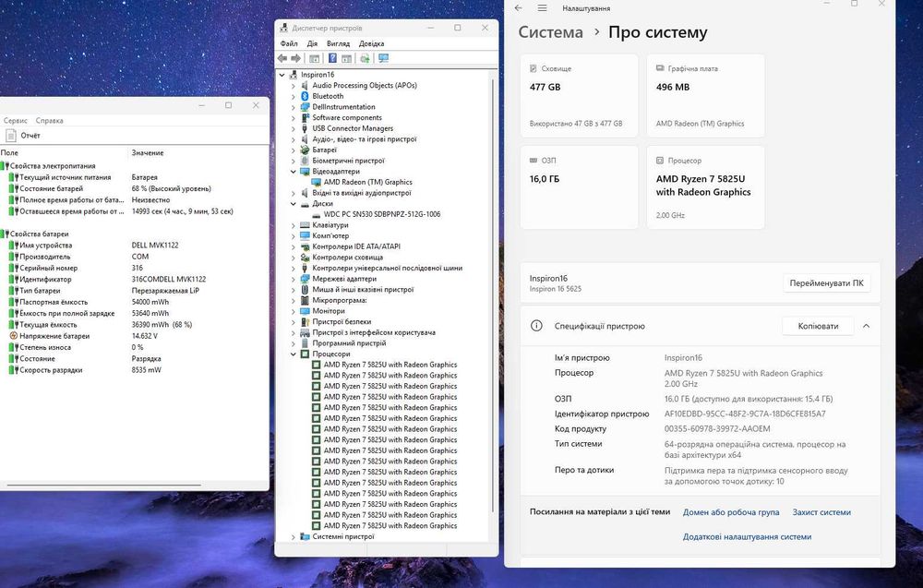Open the Сервис menu in battery window

pos(16,120)
